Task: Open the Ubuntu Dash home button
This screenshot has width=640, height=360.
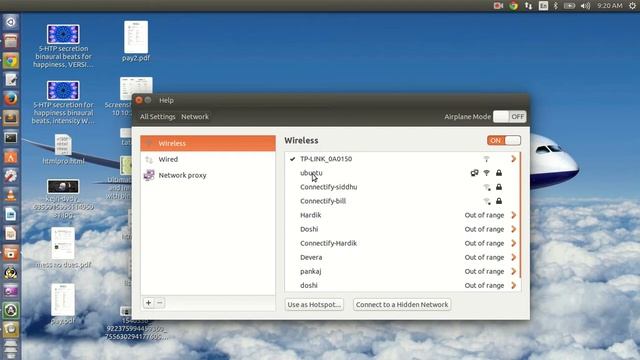Action: [x=11, y=22]
